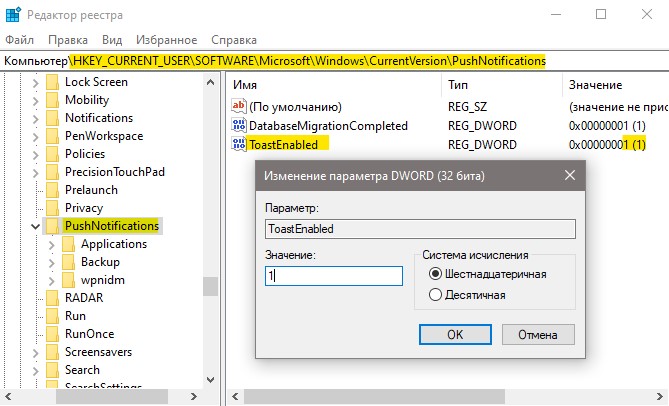Collapse the PushNotifications tree node
This screenshot has height=406, width=669.
(x=36, y=226)
